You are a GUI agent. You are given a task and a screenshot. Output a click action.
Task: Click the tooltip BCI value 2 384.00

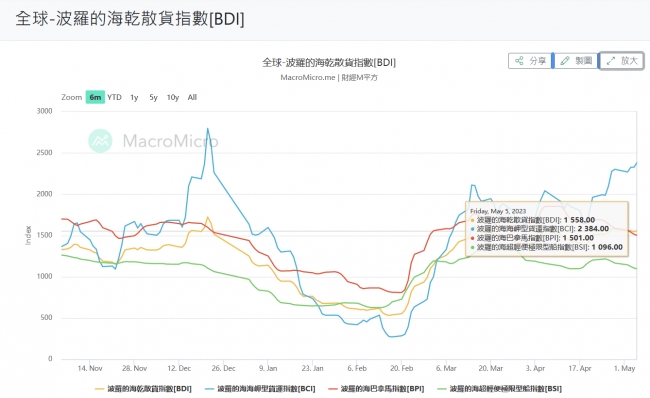[593, 229]
